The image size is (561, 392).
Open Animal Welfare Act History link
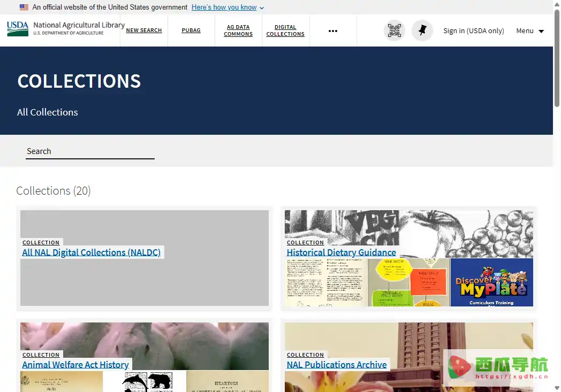pos(75,365)
